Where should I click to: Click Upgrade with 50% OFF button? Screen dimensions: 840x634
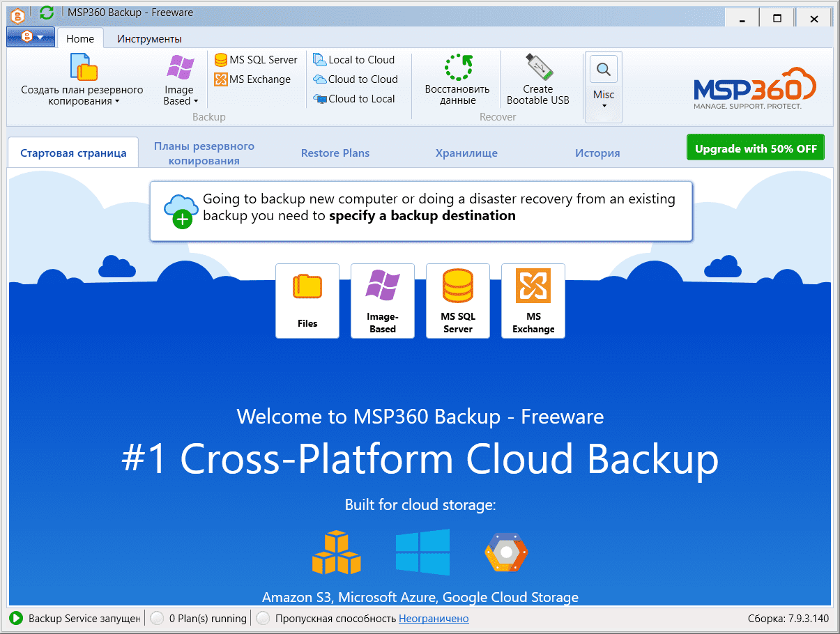756,148
